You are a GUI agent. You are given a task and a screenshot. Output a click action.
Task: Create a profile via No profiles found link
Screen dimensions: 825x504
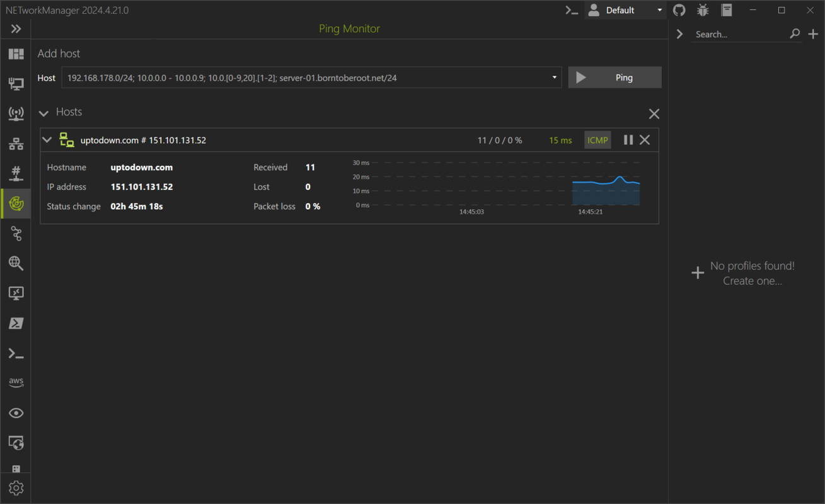744,273
